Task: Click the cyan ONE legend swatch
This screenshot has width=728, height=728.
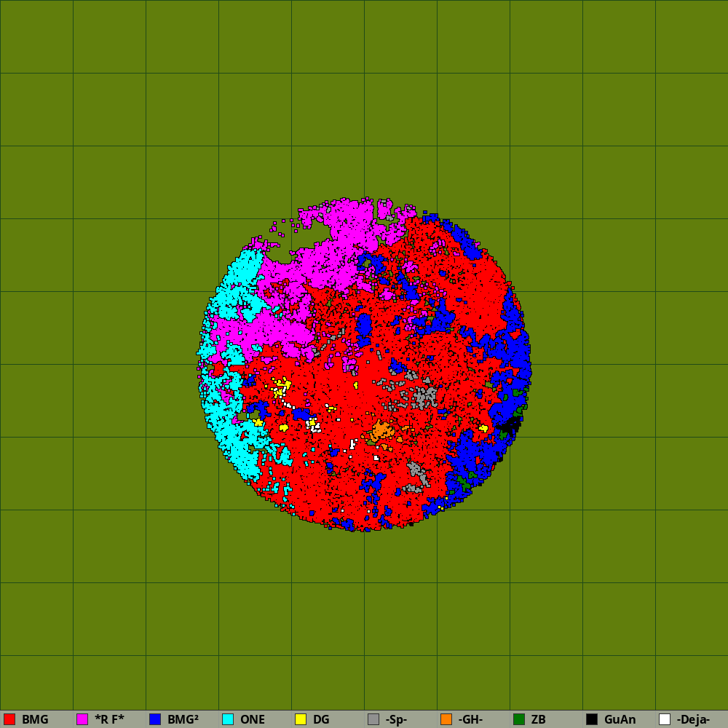Action: coord(228,719)
